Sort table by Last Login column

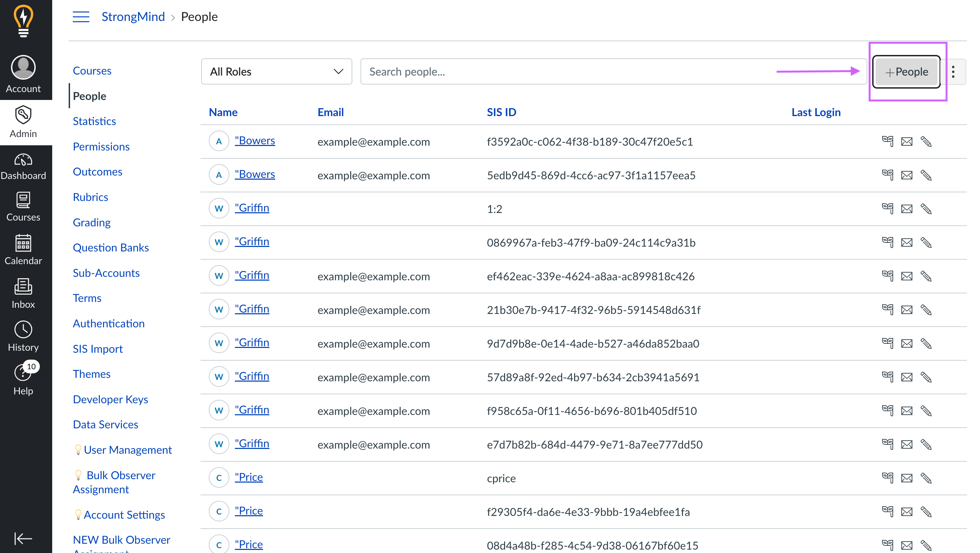pos(816,112)
